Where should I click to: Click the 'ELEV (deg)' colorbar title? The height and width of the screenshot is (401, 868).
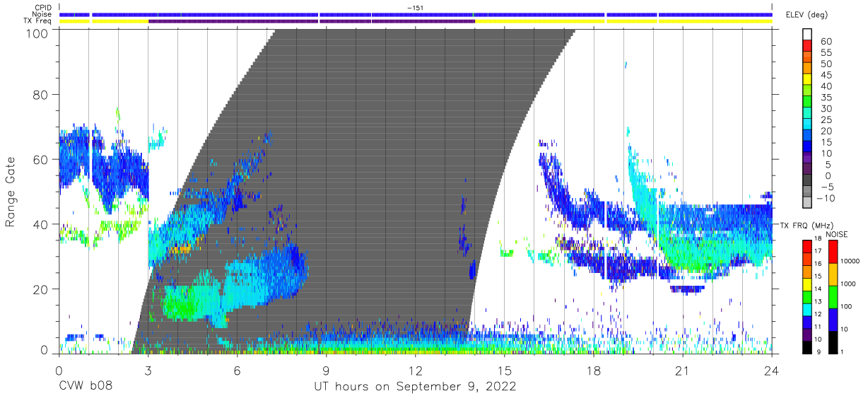coord(809,15)
